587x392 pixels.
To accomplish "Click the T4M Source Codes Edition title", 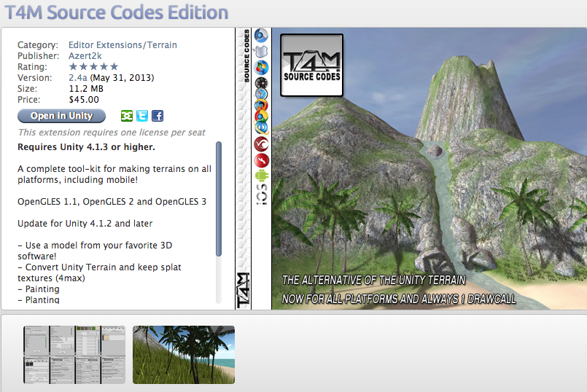I will [x=116, y=12].
